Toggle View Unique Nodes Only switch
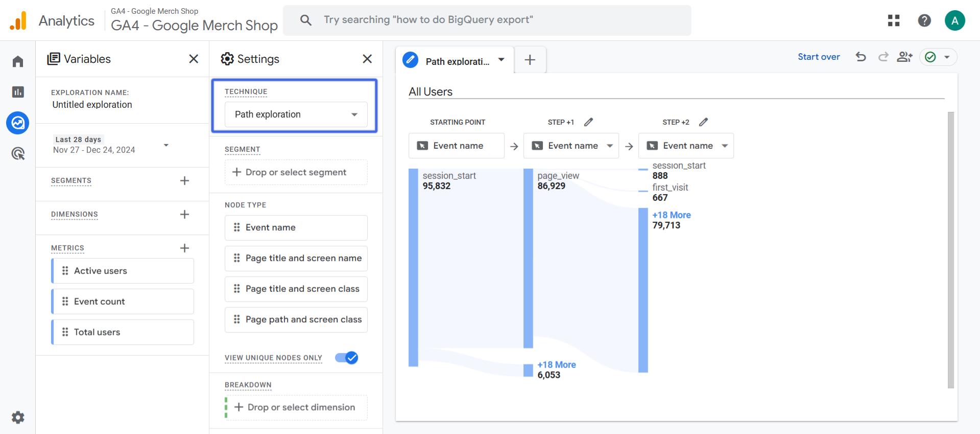 click(347, 358)
